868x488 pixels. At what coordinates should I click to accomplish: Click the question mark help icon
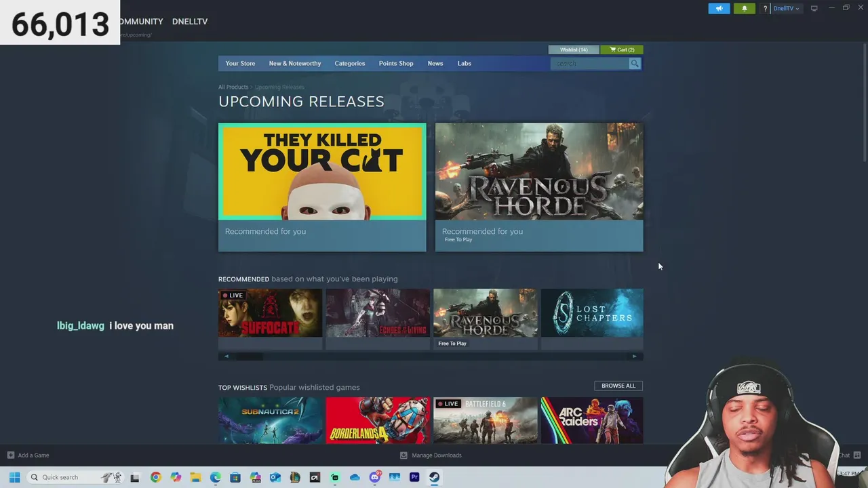765,9
